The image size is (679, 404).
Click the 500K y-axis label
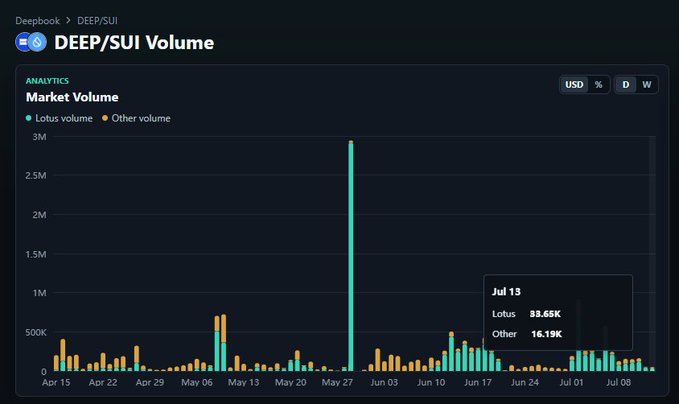(x=36, y=333)
